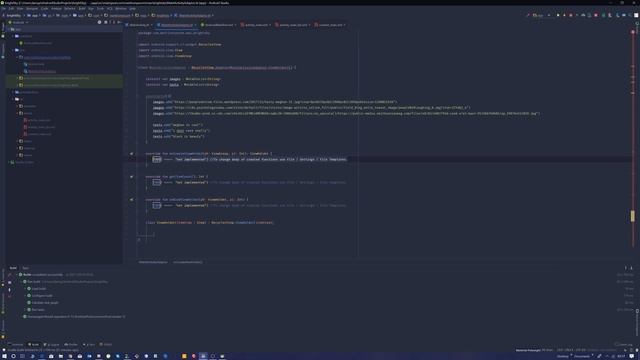Switch to the content_main.xml editor tab
This screenshot has width=640, height=360.
coord(331,25)
